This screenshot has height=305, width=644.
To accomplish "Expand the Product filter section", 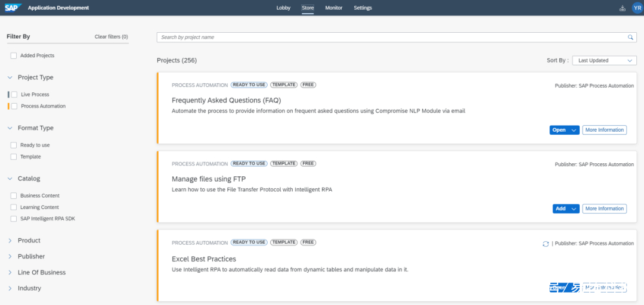I will click(x=10, y=241).
